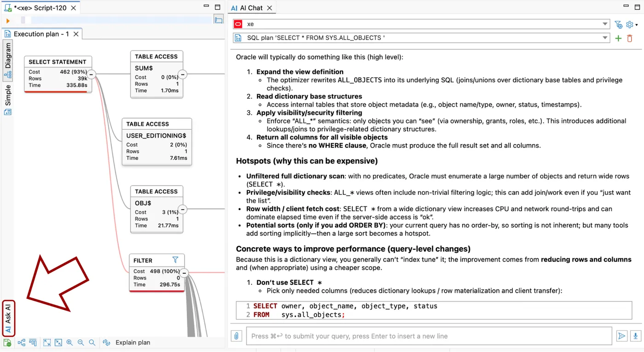Click the filter funnel icon on the FILTER node
Viewport: 644px width, 352px height.
click(175, 260)
